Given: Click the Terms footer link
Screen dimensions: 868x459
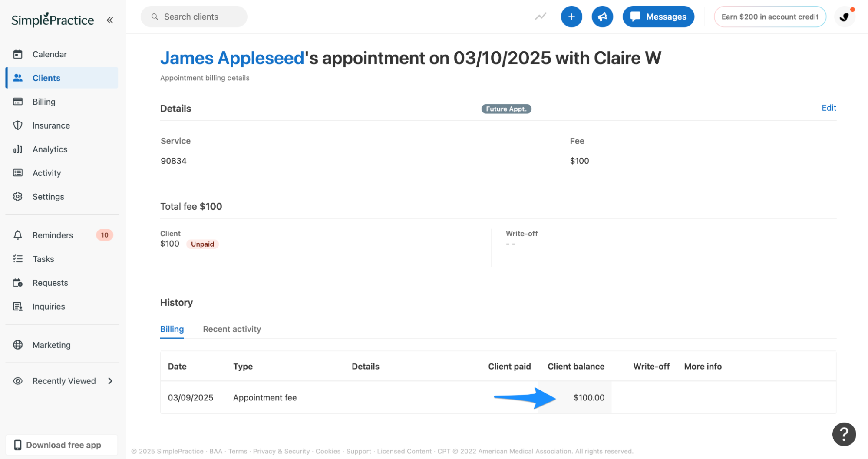Looking at the screenshot, I should pyautogui.click(x=238, y=451).
